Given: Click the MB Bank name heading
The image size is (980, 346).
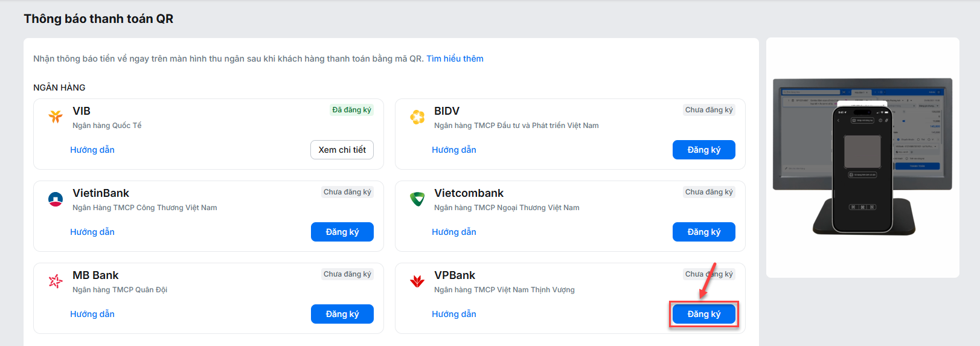Looking at the screenshot, I should click(95, 275).
